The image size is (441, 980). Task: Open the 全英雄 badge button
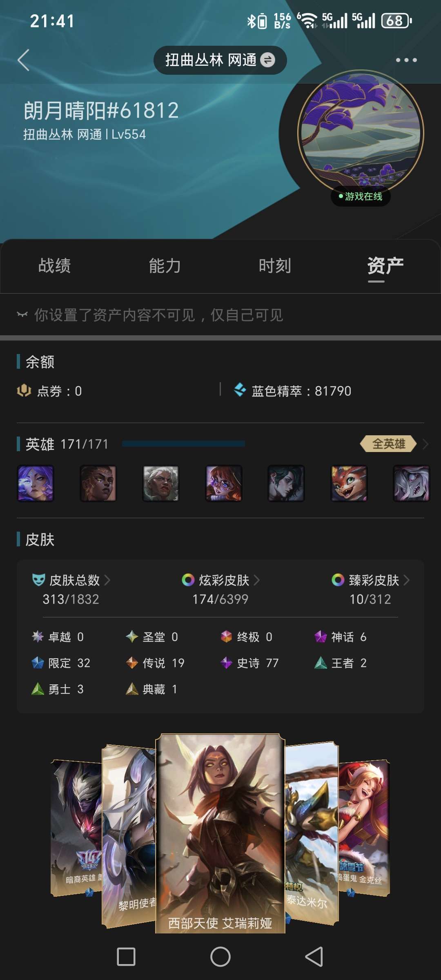pyautogui.click(x=388, y=444)
